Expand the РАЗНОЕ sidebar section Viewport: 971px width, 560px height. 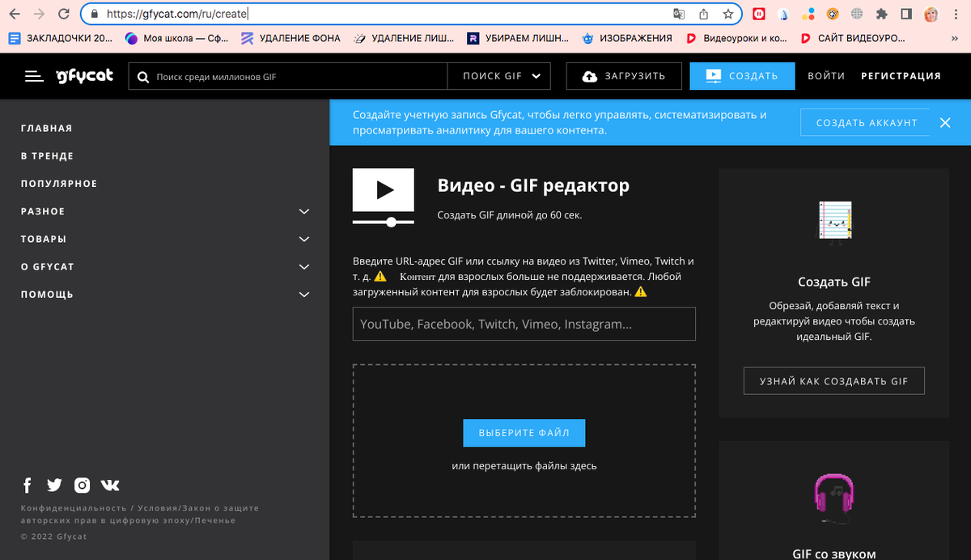coord(165,211)
